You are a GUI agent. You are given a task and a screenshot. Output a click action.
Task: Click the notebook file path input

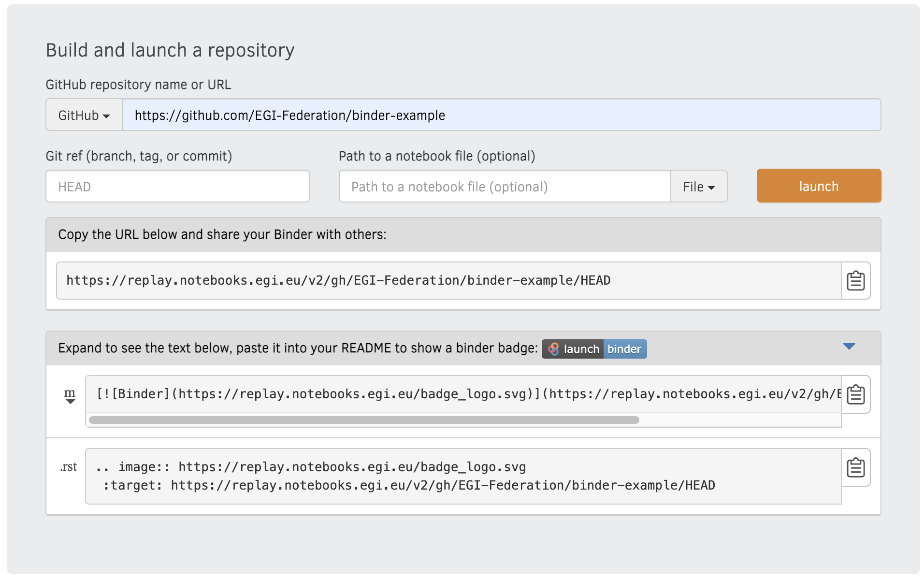click(504, 187)
